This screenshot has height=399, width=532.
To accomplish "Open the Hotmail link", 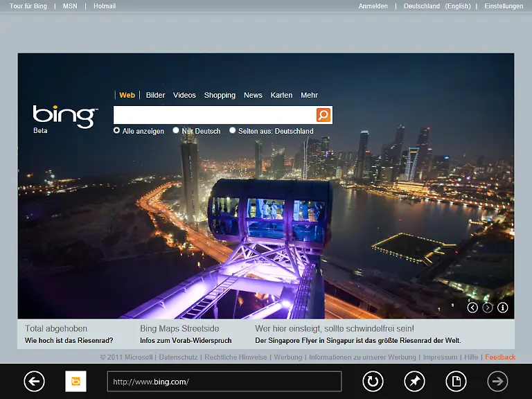I will click(105, 6).
